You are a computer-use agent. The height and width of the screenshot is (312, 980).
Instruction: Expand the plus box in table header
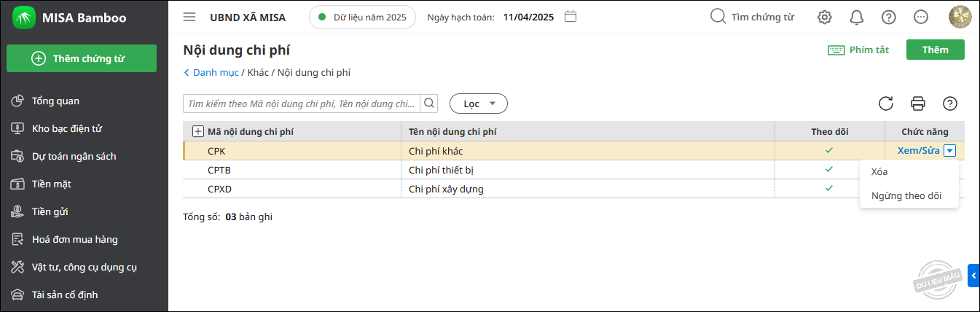click(197, 131)
